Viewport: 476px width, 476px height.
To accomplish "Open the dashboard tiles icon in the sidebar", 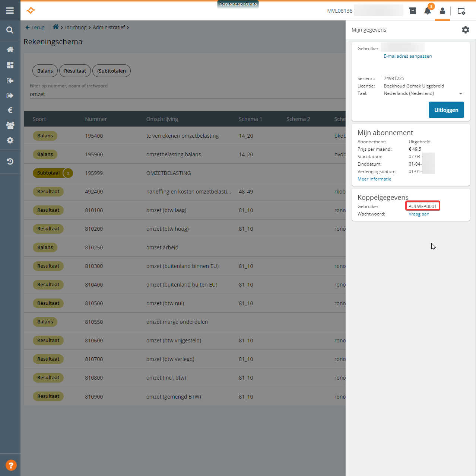I will pos(10,65).
